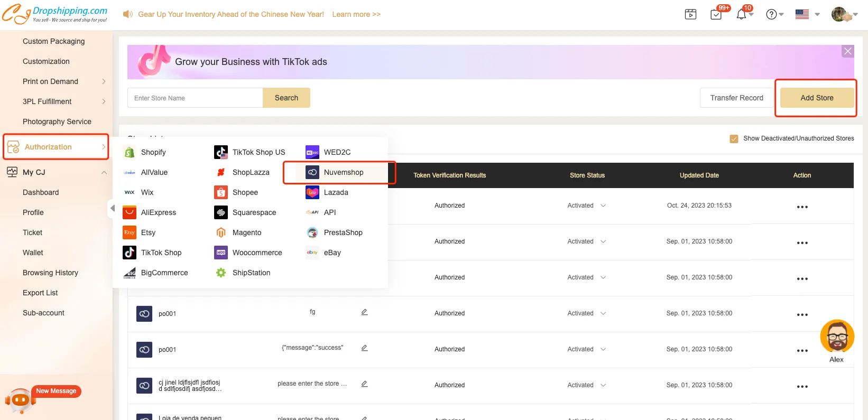The height and width of the screenshot is (420, 868).
Task: Click the Learn more link in announcement
Action: [356, 14]
